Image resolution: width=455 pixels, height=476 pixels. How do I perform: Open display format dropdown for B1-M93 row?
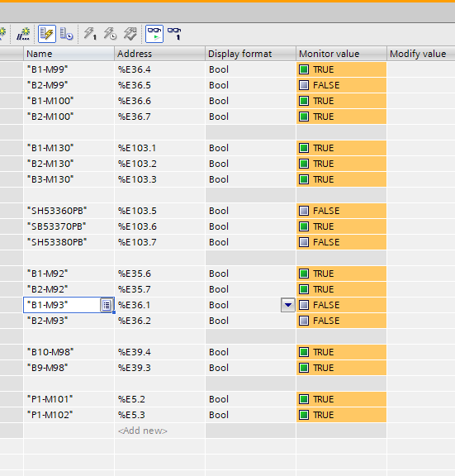288,305
